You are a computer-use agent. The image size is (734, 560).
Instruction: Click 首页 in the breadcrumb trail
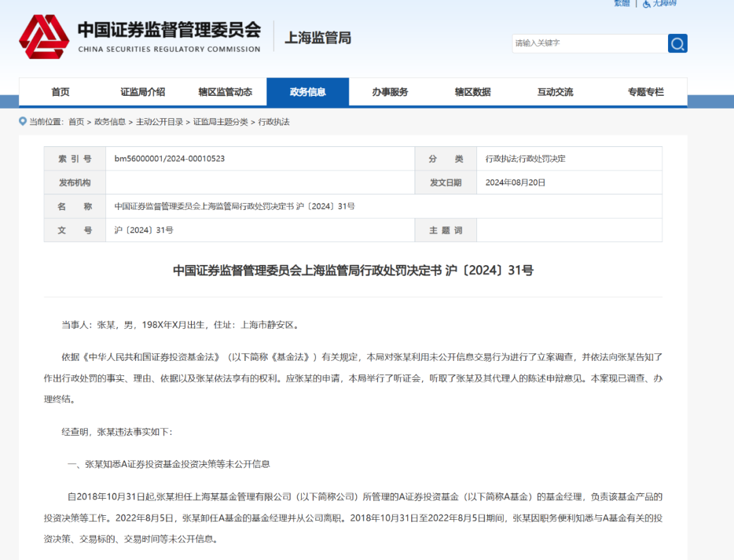pos(76,122)
